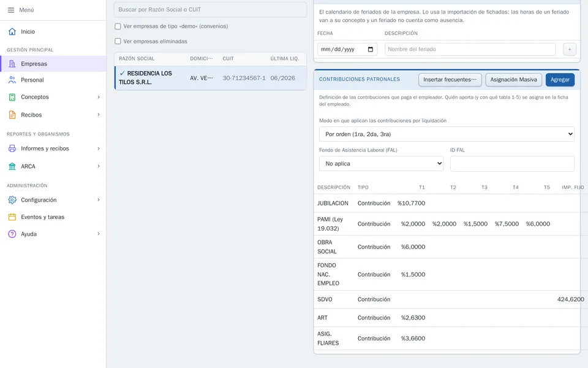
Task: Click the Informes y recibos printer icon
Action: coord(12,148)
